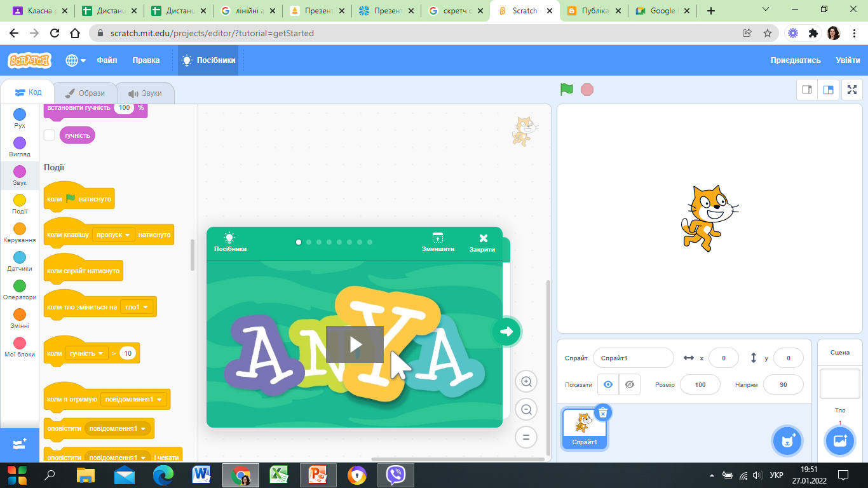Switch to the Образи tab
Viewport: 868px width, 488px height.
[85, 93]
